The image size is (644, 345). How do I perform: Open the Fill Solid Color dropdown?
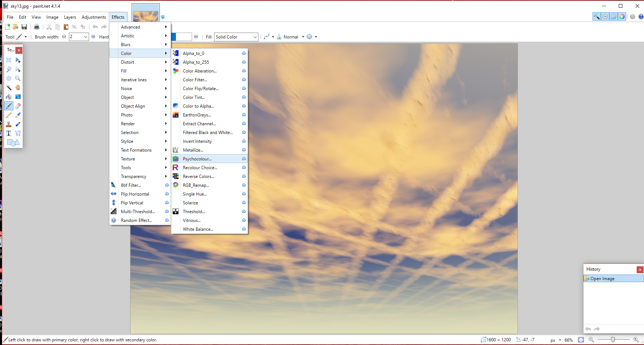236,37
